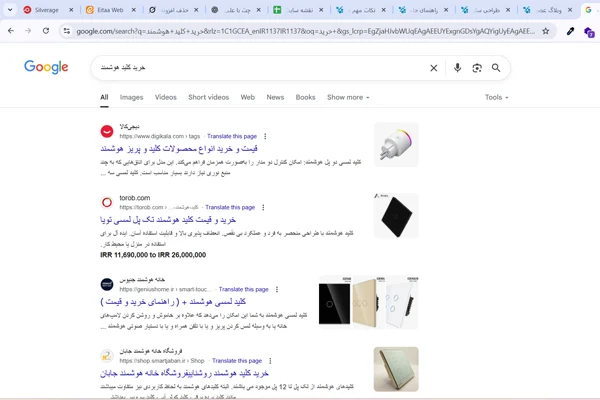The image size is (600, 400).
Task: Switch to News results
Action: pyautogui.click(x=275, y=97)
